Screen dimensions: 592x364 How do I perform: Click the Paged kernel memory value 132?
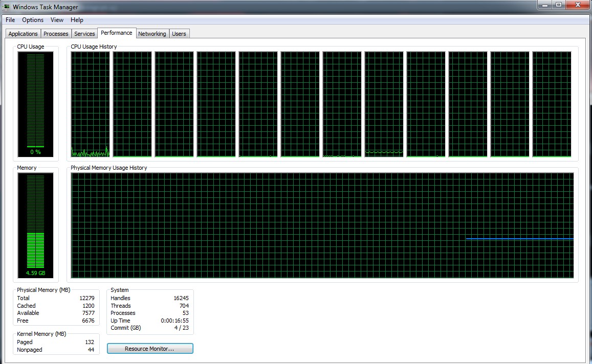(x=90, y=342)
